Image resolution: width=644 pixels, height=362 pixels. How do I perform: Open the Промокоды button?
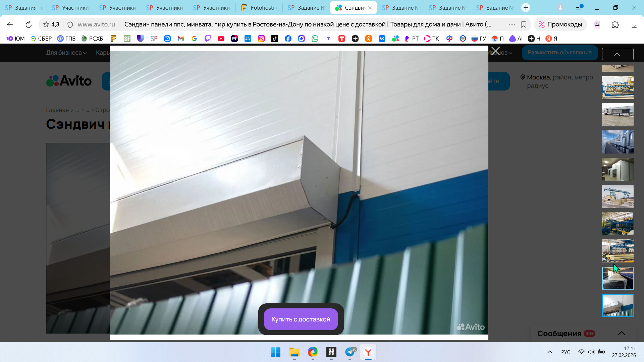pyautogui.click(x=560, y=24)
